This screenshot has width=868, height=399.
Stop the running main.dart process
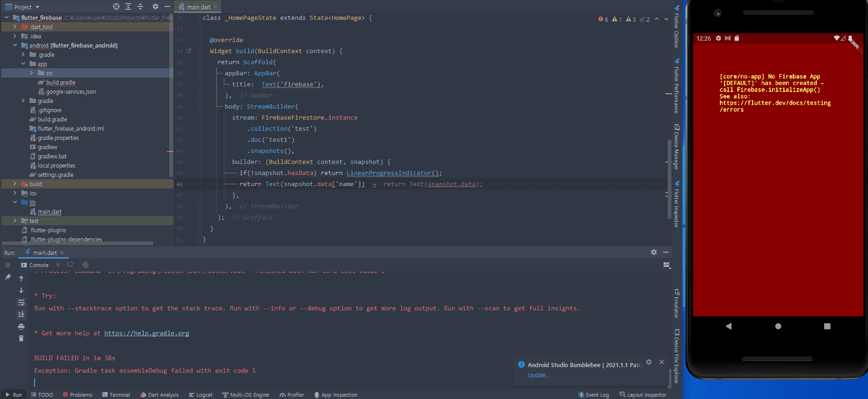(8, 265)
